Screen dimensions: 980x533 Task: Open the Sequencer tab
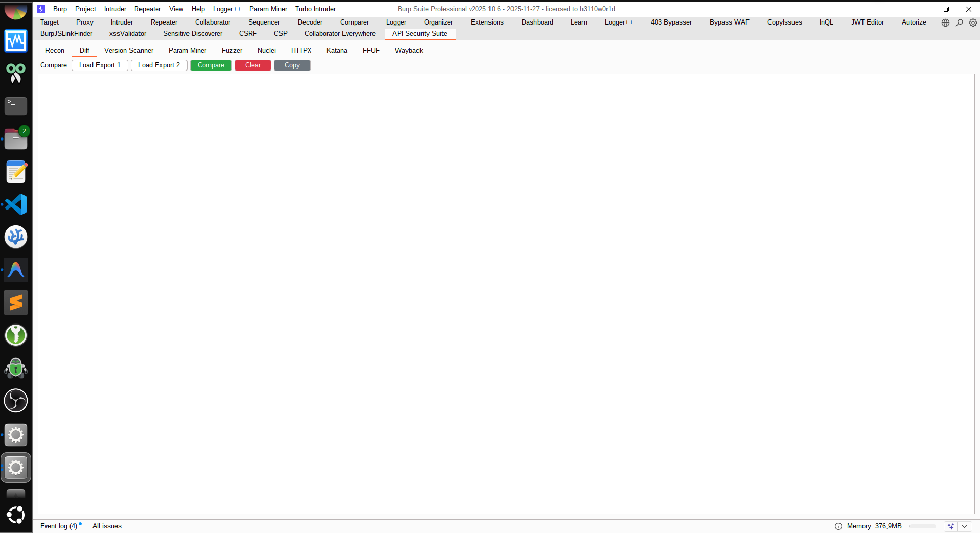coord(264,22)
